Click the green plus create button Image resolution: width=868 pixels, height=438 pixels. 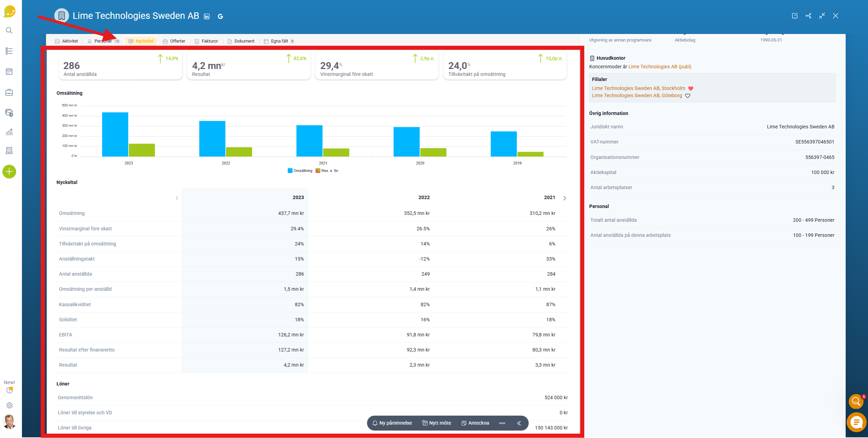click(x=9, y=172)
